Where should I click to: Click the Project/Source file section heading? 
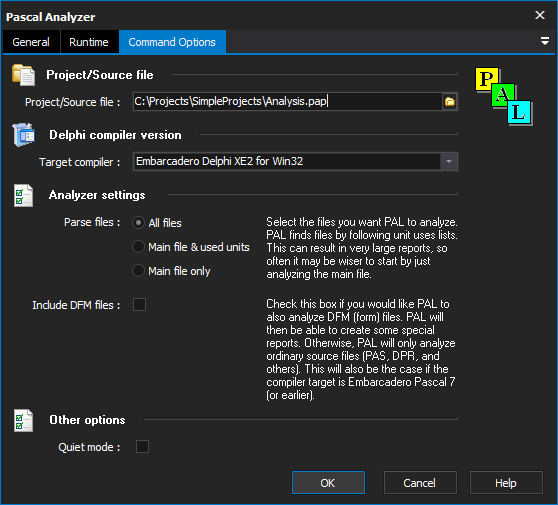[x=100, y=75]
